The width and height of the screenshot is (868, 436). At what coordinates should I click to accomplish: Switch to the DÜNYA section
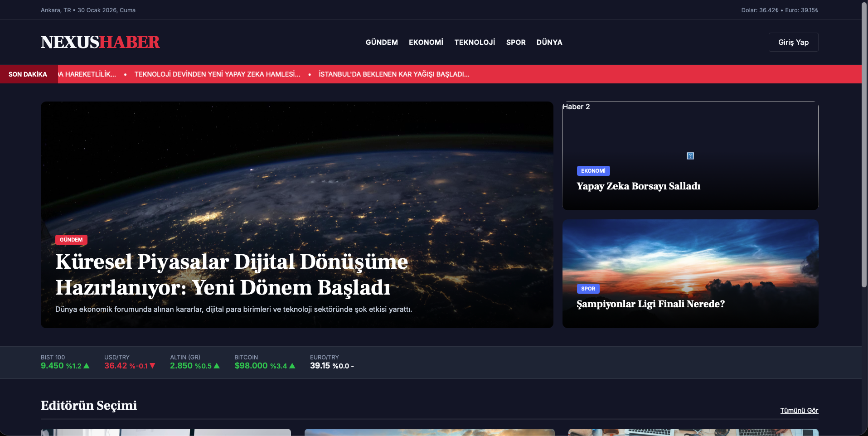pyautogui.click(x=549, y=42)
